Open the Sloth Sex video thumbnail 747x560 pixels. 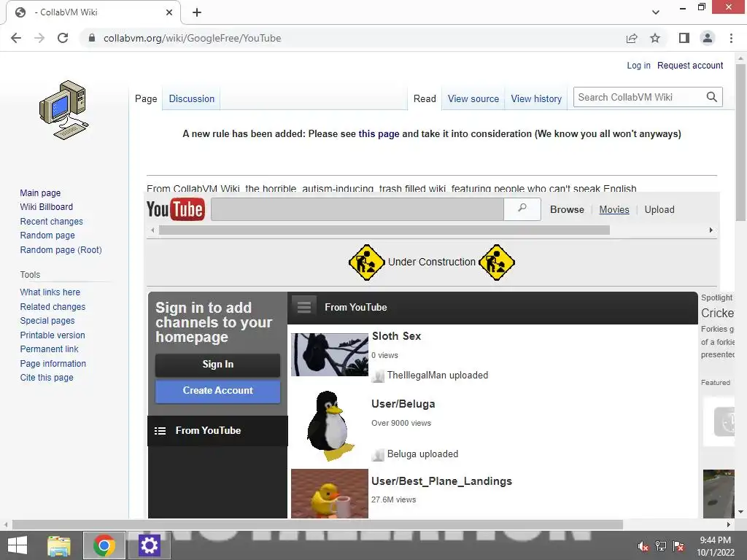click(330, 355)
